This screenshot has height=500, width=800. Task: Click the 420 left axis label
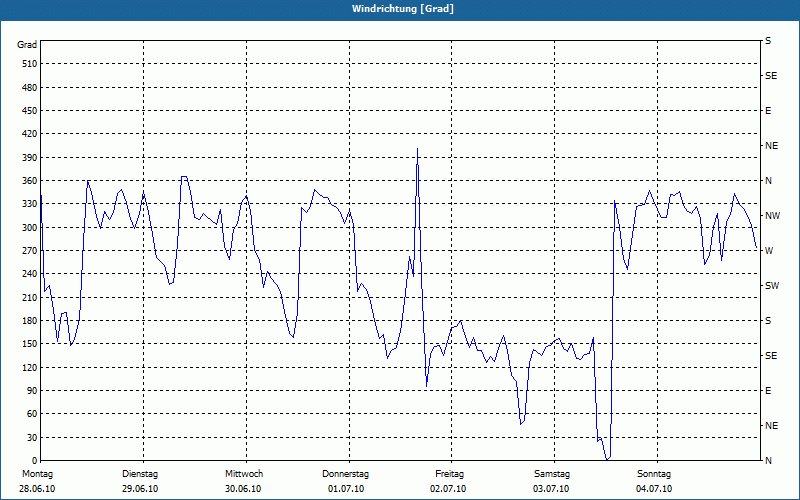click(30, 134)
